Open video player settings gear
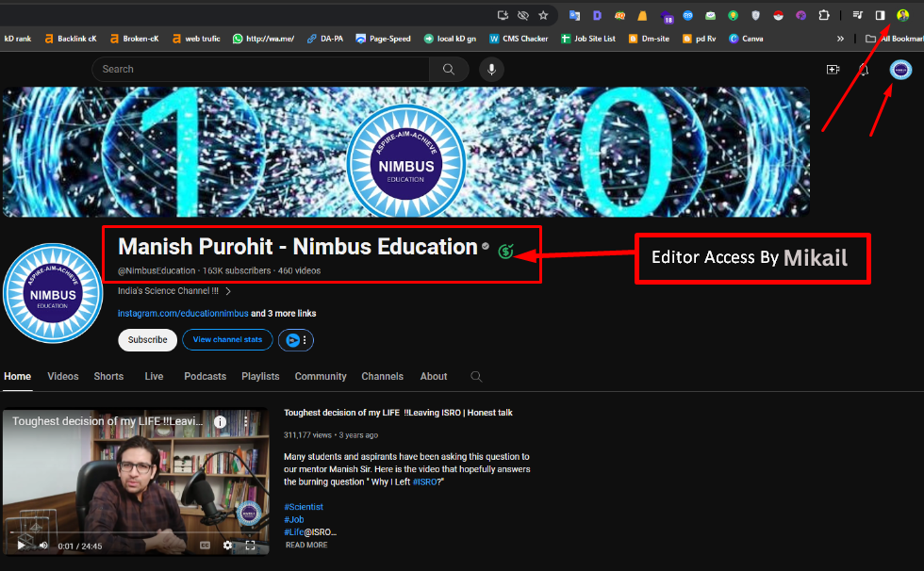Viewport: 924px width, 571px height. coord(227,545)
